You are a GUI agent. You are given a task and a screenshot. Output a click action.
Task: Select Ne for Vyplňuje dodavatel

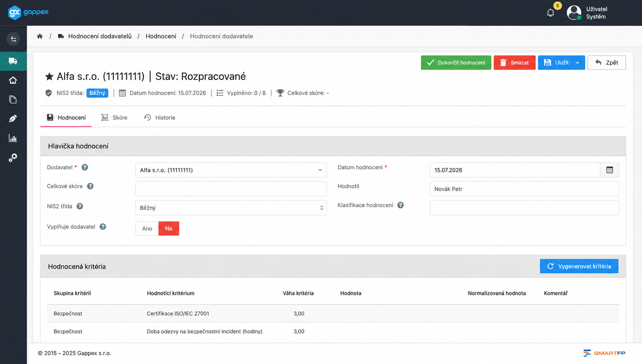pos(169,229)
